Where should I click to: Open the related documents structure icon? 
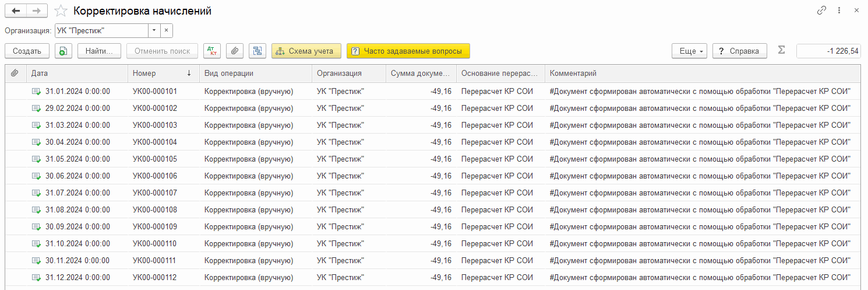tap(257, 51)
